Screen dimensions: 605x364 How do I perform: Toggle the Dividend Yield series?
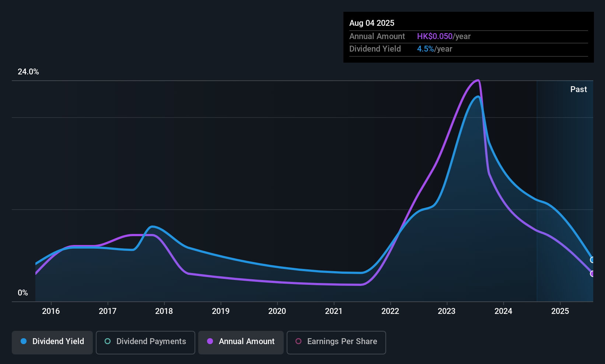point(52,343)
